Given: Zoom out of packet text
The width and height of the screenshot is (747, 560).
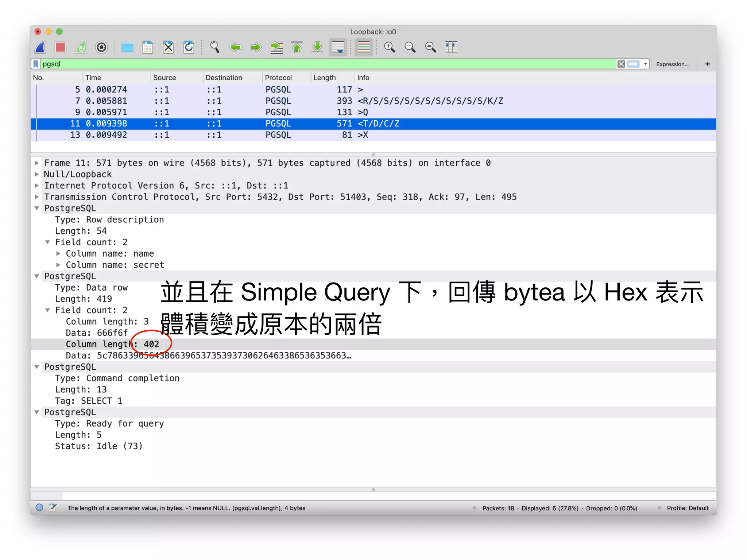Looking at the screenshot, I should coord(410,47).
